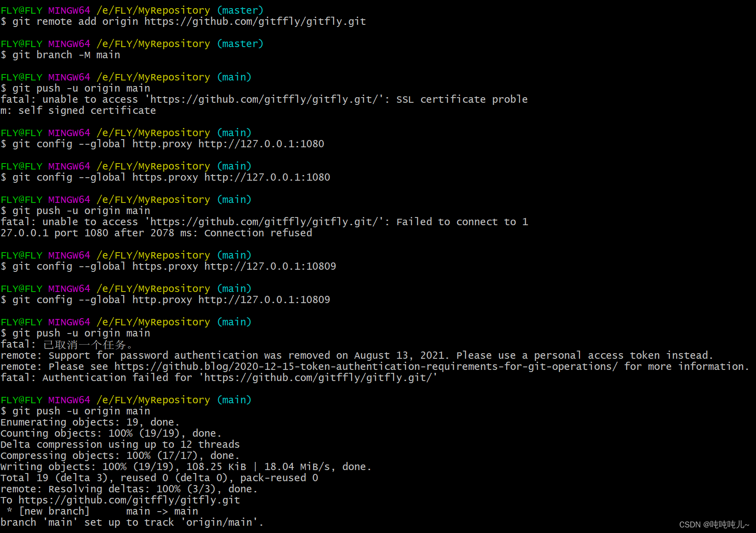Click the first prompt showing '(master)'
The height and width of the screenshot is (533, 756).
(132, 10)
